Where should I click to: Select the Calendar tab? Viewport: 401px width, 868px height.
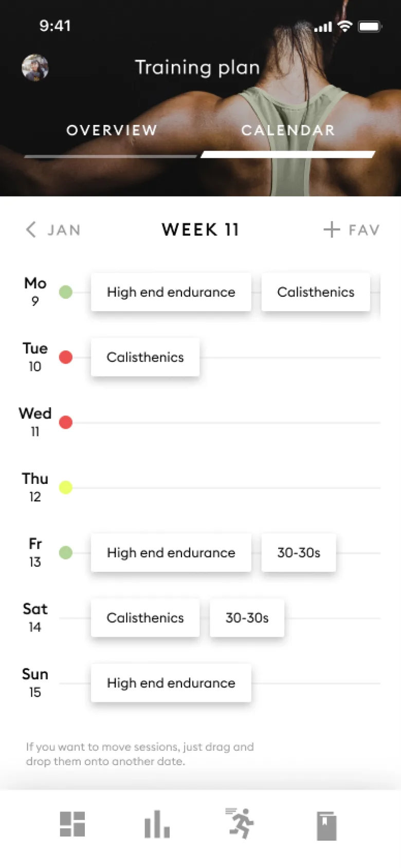point(288,131)
